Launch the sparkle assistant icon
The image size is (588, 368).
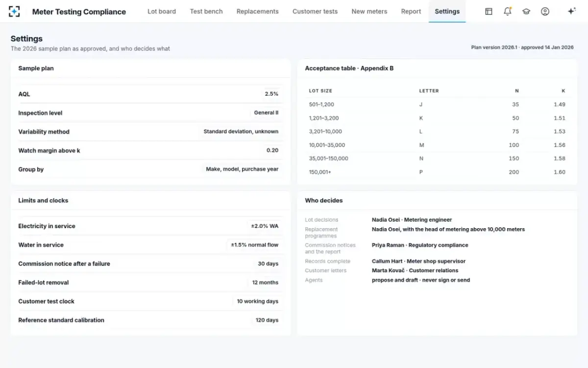point(571,11)
